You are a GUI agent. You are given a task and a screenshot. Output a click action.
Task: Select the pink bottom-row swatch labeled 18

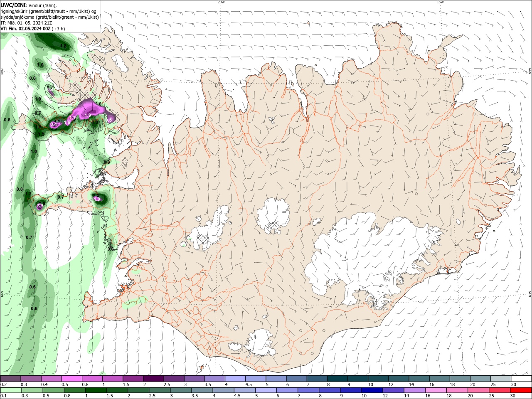point(457,390)
